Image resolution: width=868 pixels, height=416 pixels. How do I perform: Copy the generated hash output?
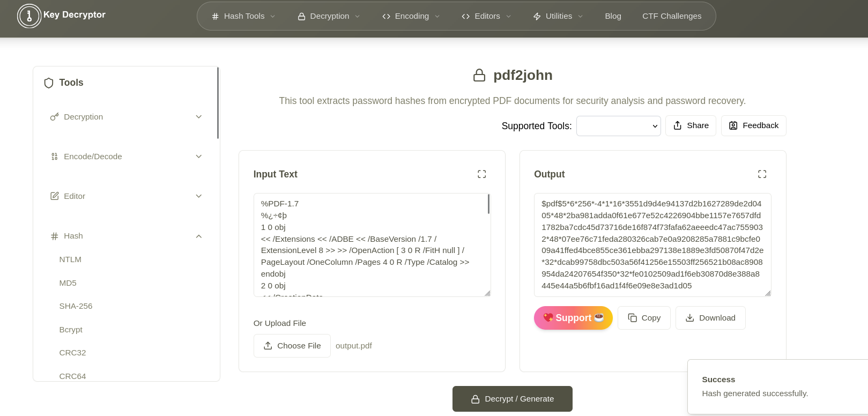[643, 318]
